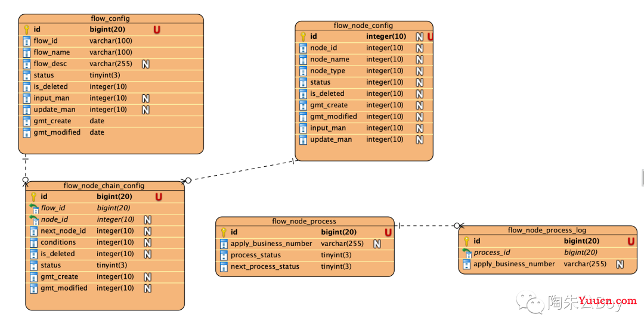
Task: Click N marker on flow_node_process apply_business_number row
Action: tap(377, 244)
